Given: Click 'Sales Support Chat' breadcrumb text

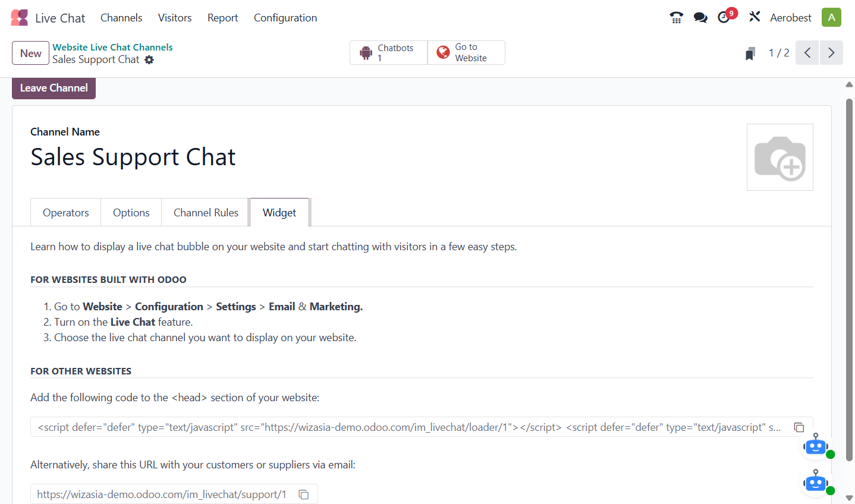Looking at the screenshot, I should (x=96, y=59).
